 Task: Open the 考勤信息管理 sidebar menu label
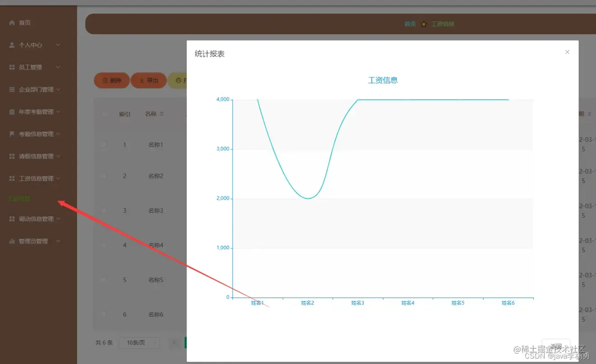[x=36, y=134]
